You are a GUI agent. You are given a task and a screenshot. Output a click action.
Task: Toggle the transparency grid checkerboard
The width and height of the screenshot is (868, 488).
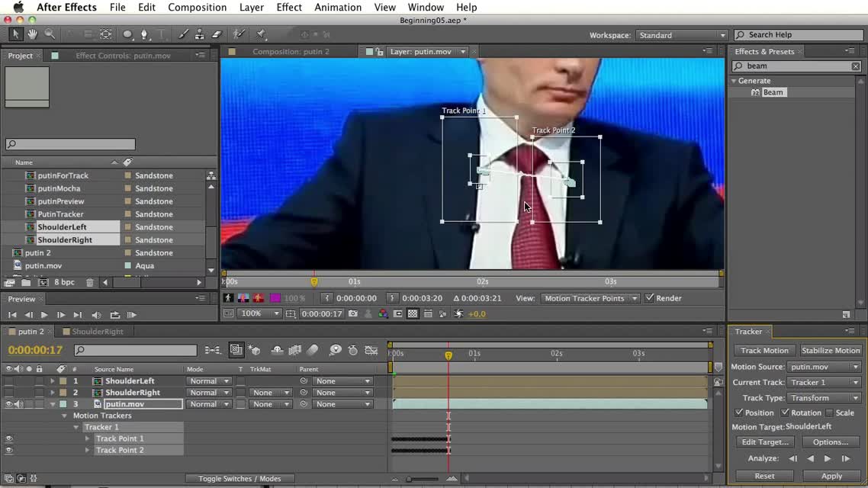pos(413,313)
